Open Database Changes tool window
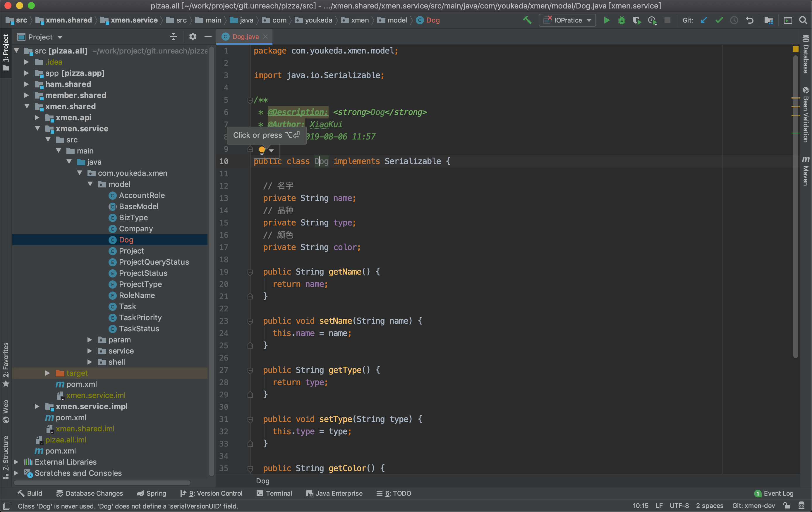The image size is (812, 512). tap(89, 494)
